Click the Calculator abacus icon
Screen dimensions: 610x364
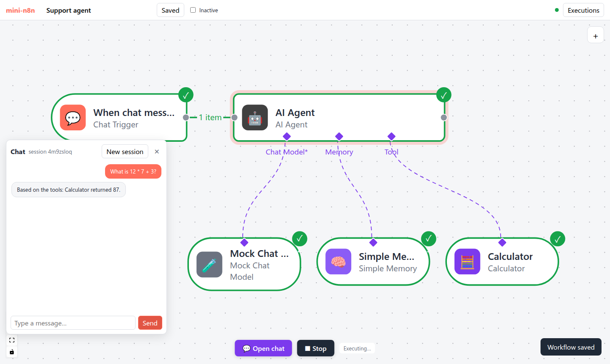[x=467, y=262]
